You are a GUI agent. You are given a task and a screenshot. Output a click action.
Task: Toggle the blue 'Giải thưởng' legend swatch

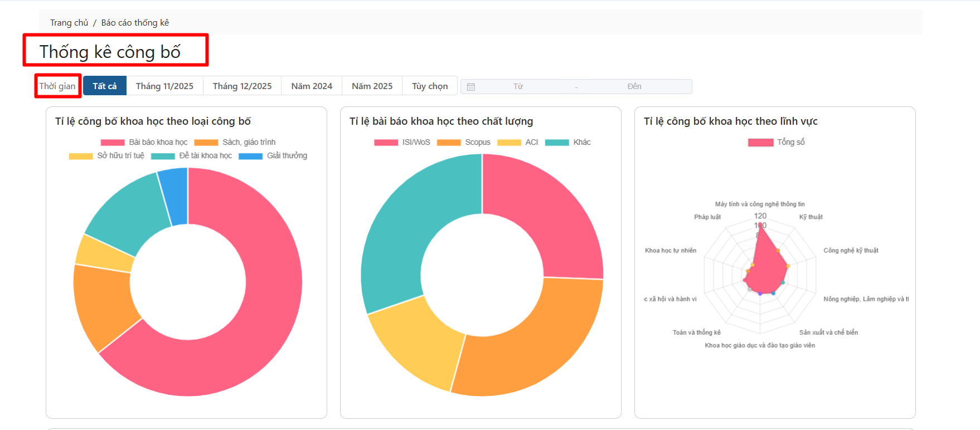click(x=251, y=156)
